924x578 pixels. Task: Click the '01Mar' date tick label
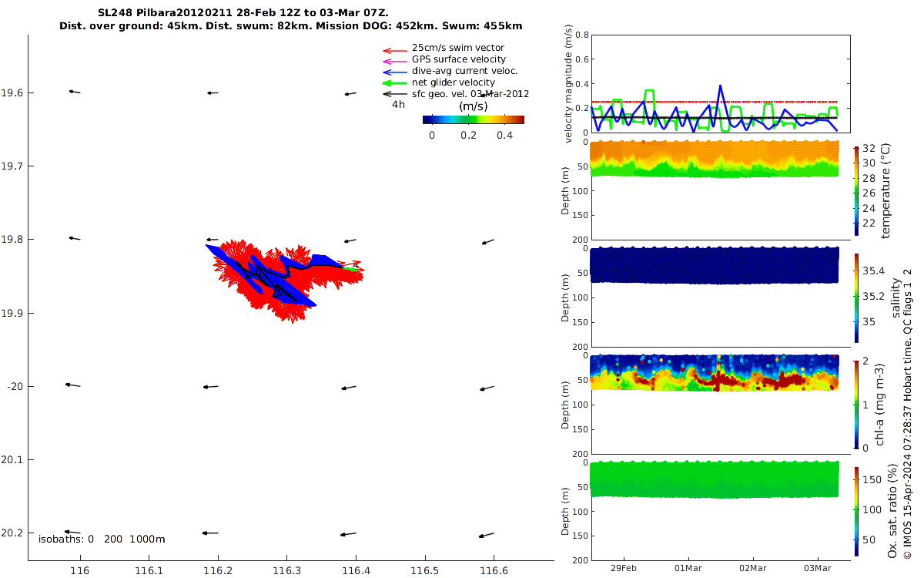(x=688, y=568)
